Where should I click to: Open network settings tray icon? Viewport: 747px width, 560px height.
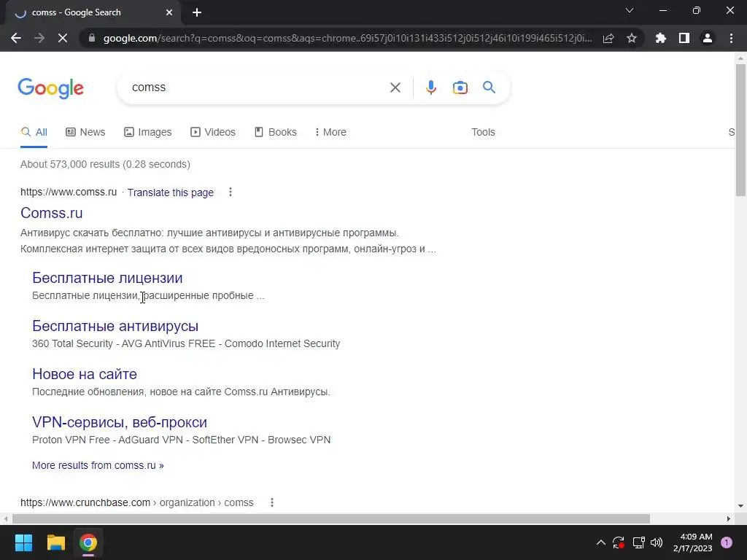click(x=638, y=542)
